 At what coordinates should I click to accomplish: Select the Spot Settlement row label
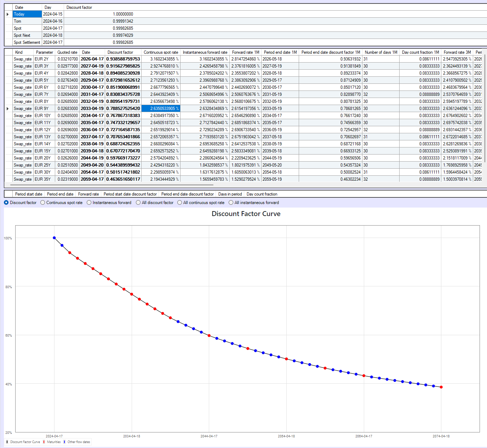point(27,42)
